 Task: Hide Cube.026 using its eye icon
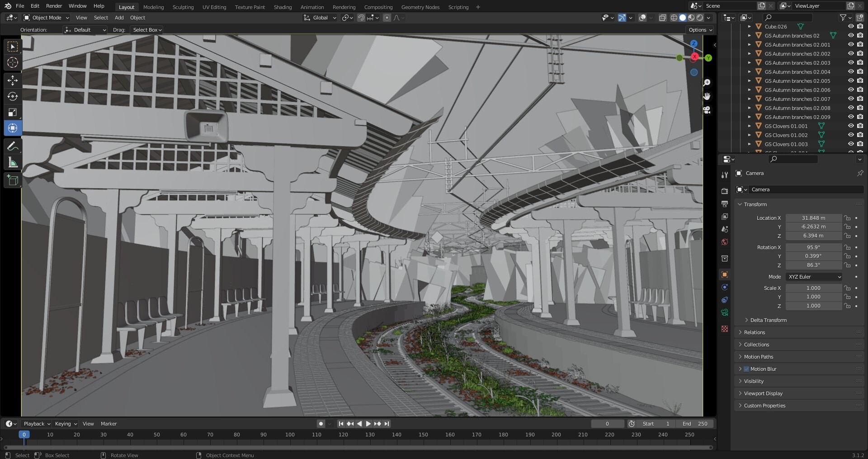tap(850, 27)
